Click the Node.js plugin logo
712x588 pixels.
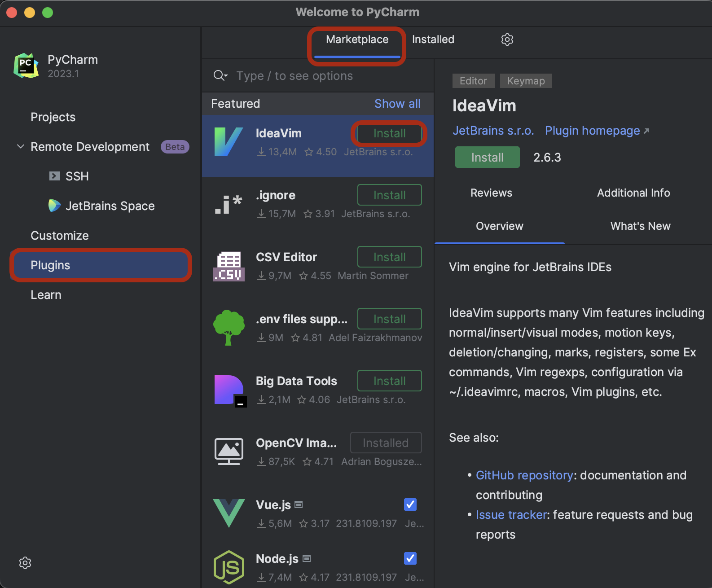229,567
